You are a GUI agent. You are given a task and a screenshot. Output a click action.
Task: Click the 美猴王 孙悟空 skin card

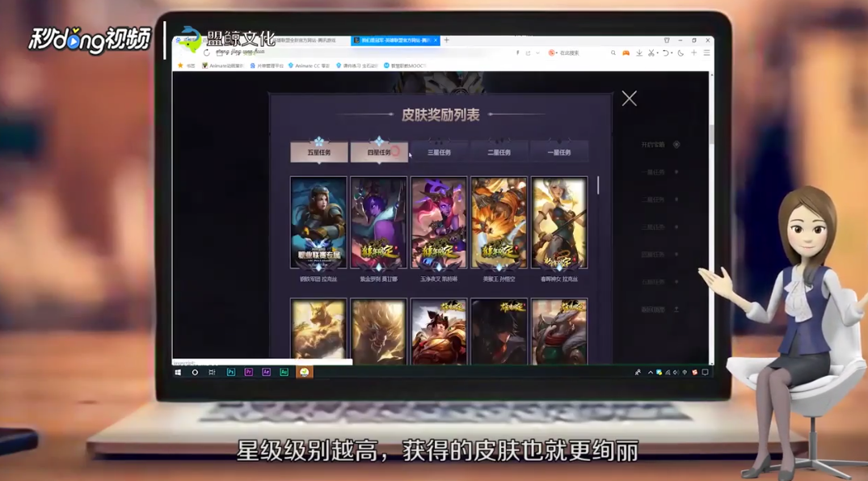pyautogui.click(x=499, y=223)
